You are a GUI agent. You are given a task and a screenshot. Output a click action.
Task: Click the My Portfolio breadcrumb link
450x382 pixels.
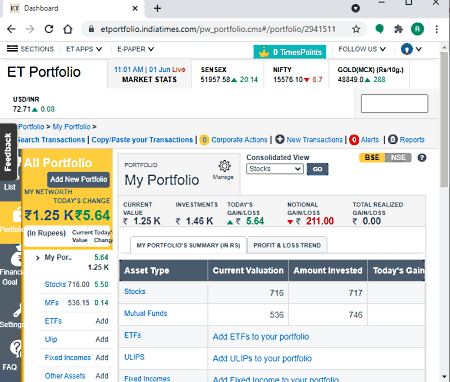pyautogui.click(x=71, y=127)
